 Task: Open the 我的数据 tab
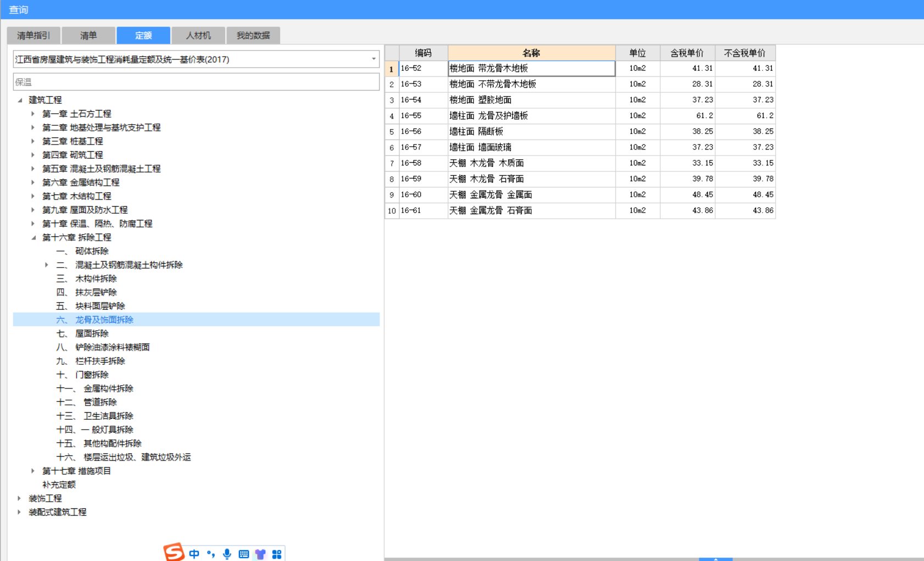(x=253, y=35)
